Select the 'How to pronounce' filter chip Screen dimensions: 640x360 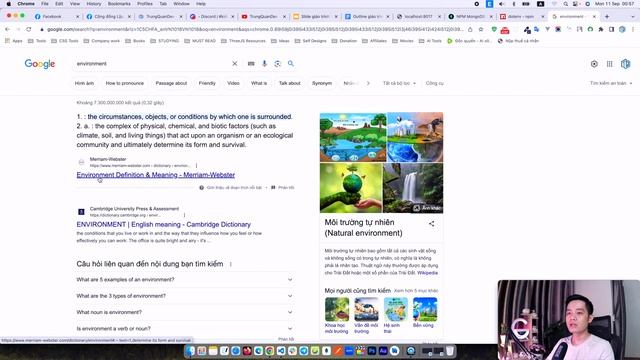coord(124,83)
